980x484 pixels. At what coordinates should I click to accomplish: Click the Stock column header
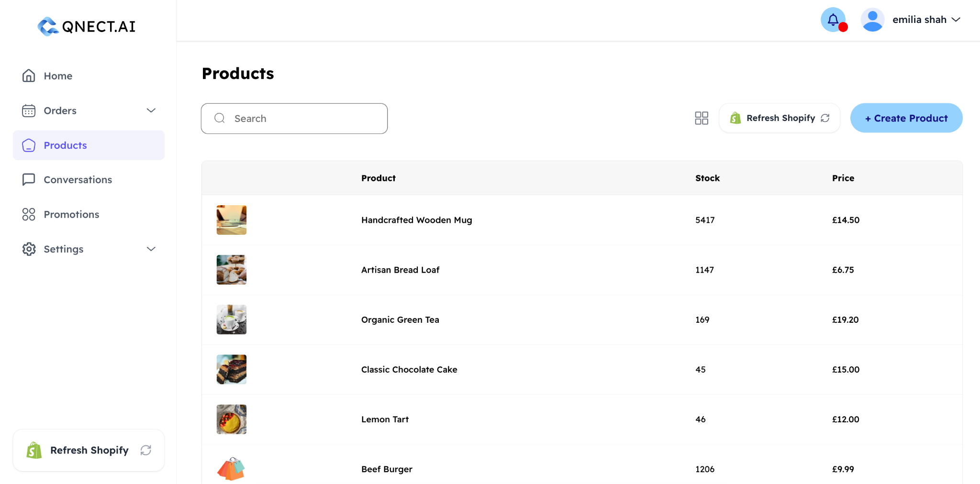click(707, 178)
